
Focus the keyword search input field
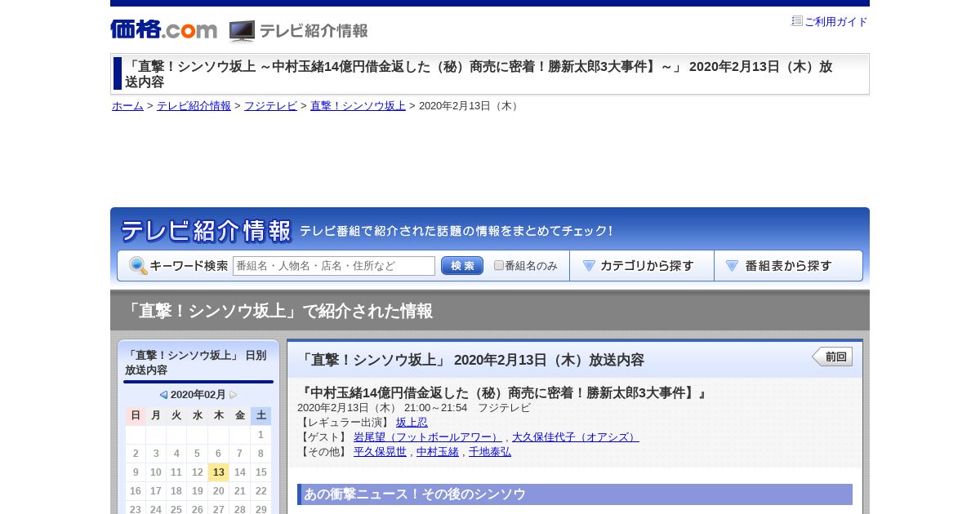334,266
